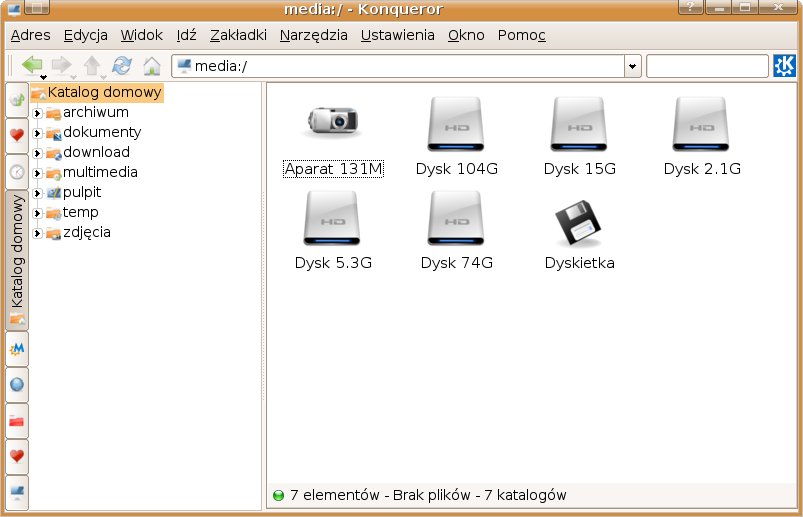The width and height of the screenshot is (803, 517).
Task: Open the Zakładki menu
Action: coord(238,35)
